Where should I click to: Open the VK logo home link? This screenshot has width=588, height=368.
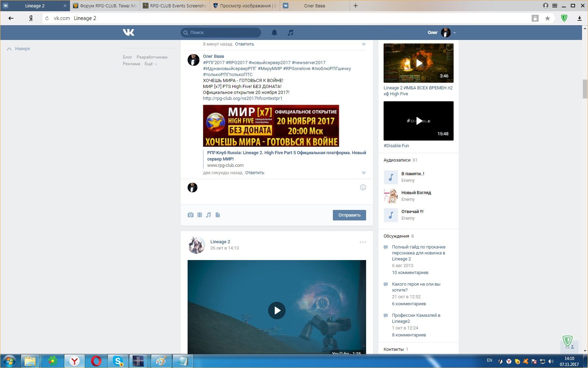tap(128, 32)
